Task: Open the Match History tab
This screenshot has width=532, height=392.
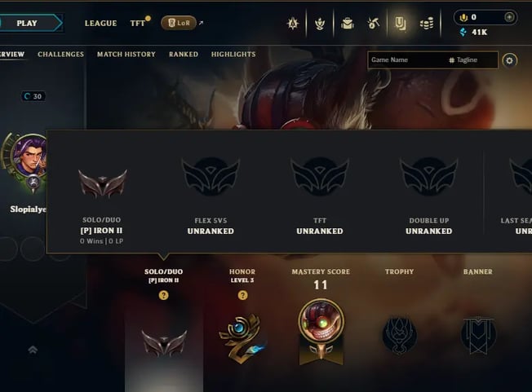Action: click(x=126, y=55)
